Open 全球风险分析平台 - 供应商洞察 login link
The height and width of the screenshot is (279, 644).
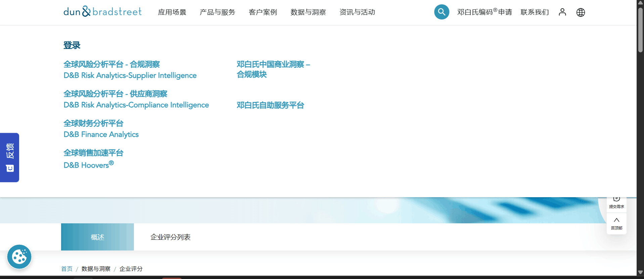click(x=136, y=99)
